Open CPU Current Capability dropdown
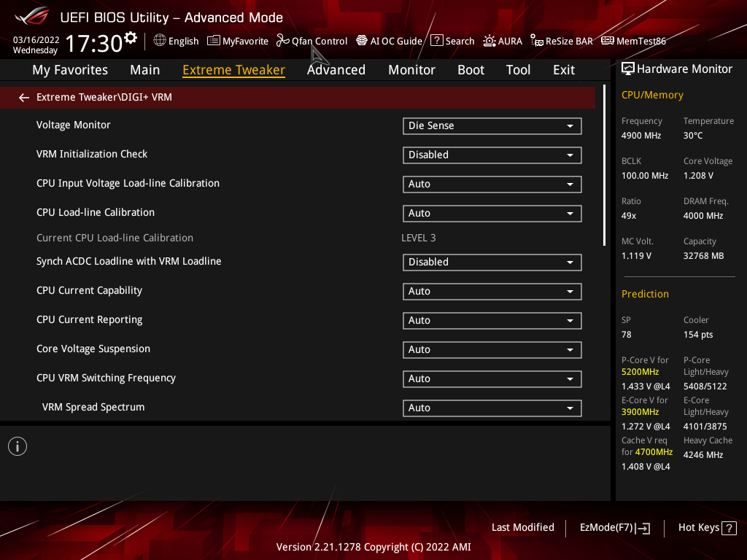747x560 pixels. click(492, 292)
